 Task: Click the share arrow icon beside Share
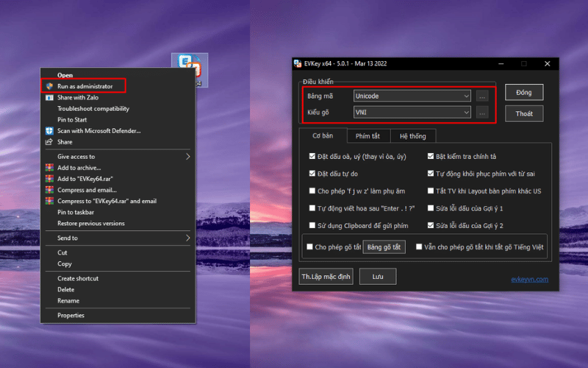tap(49, 142)
